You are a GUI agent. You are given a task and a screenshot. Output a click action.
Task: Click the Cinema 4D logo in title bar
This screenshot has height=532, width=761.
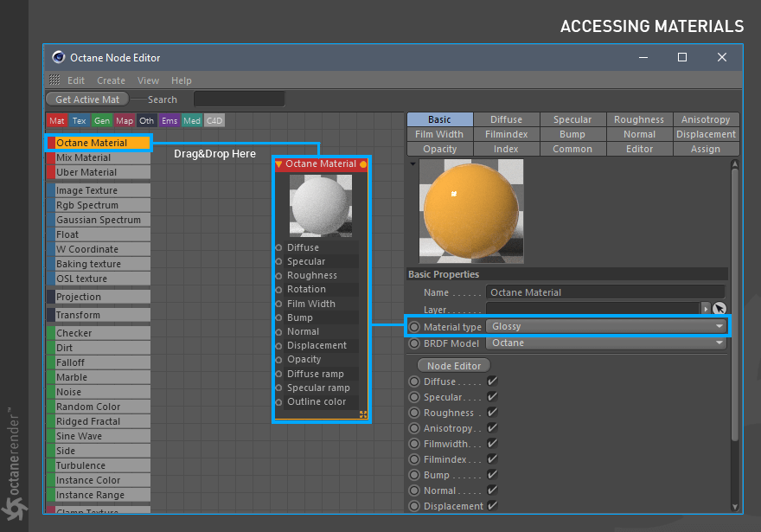pos(59,57)
